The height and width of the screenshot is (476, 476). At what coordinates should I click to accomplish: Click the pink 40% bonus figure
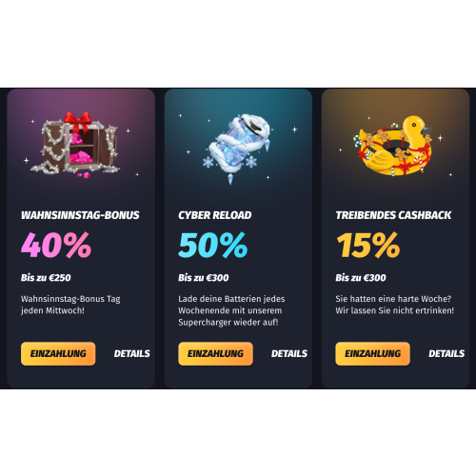56,245
